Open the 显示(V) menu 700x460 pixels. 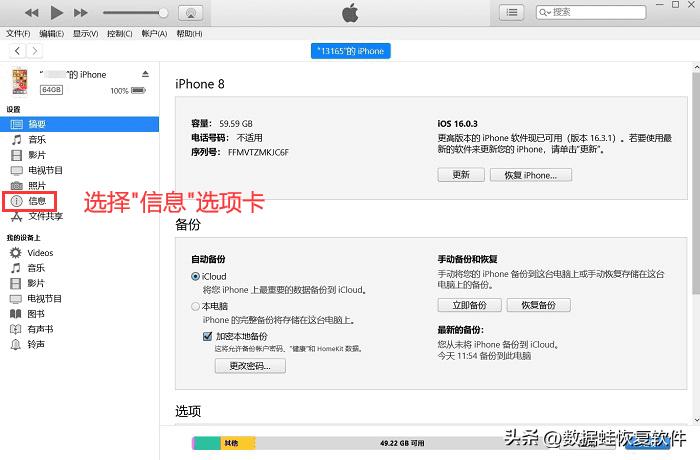(x=85, y=33)
